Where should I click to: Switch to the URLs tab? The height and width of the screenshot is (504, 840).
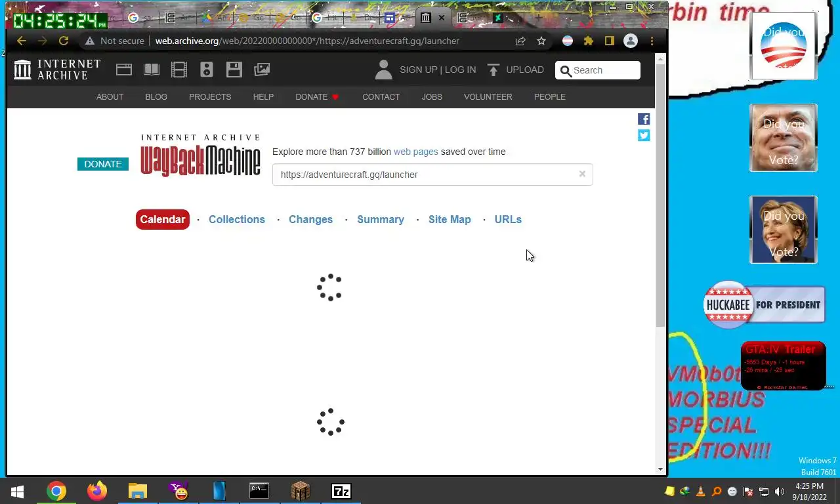coord(508,219)
